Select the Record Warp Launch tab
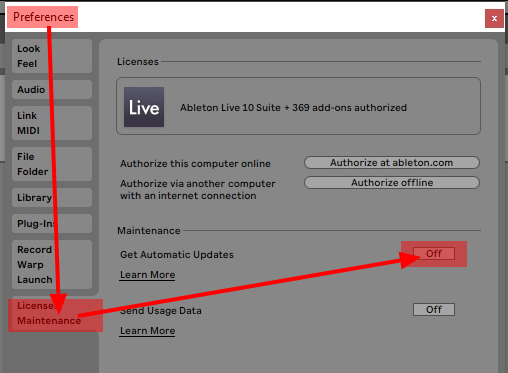This screenshot has height=373, width=508. pos(52,264)
